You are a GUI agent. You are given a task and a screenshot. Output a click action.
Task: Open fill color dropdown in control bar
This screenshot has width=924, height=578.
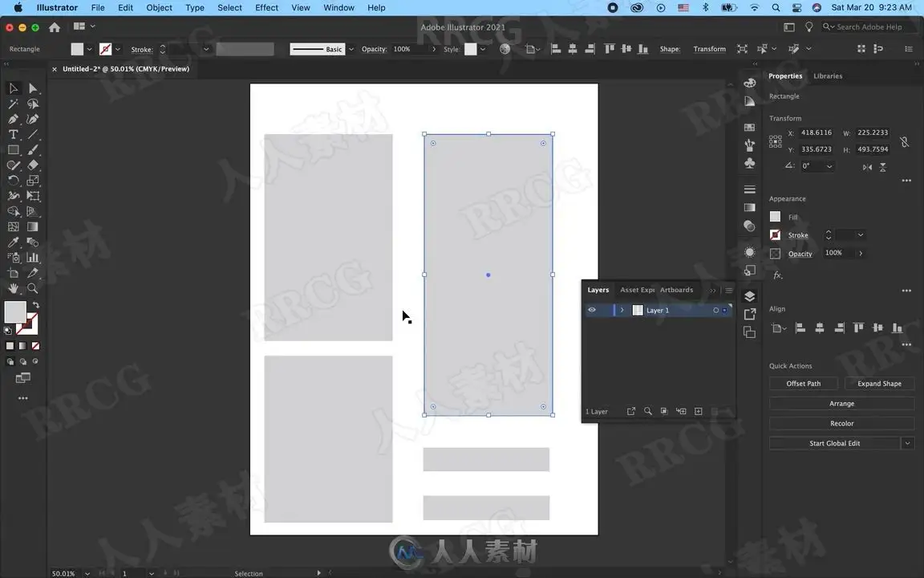(x=90, y=50)
